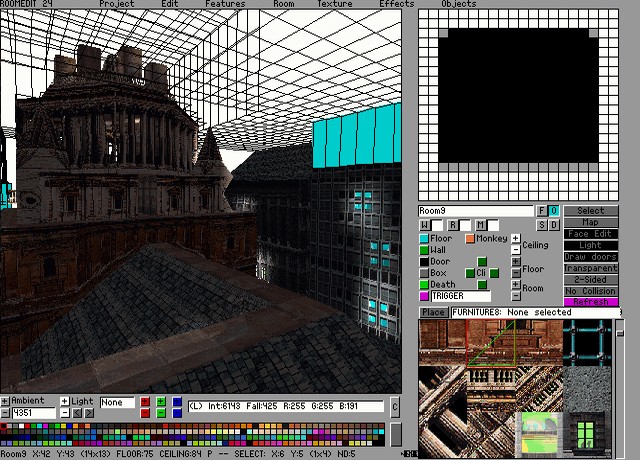Click the magenta Refresh button

click(590, 302)
